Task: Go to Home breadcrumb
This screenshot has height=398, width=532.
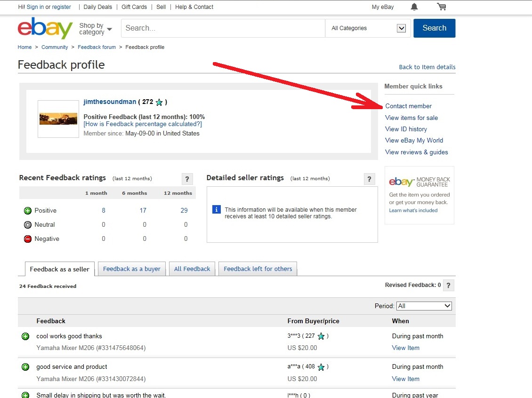Action: point(25,47)
